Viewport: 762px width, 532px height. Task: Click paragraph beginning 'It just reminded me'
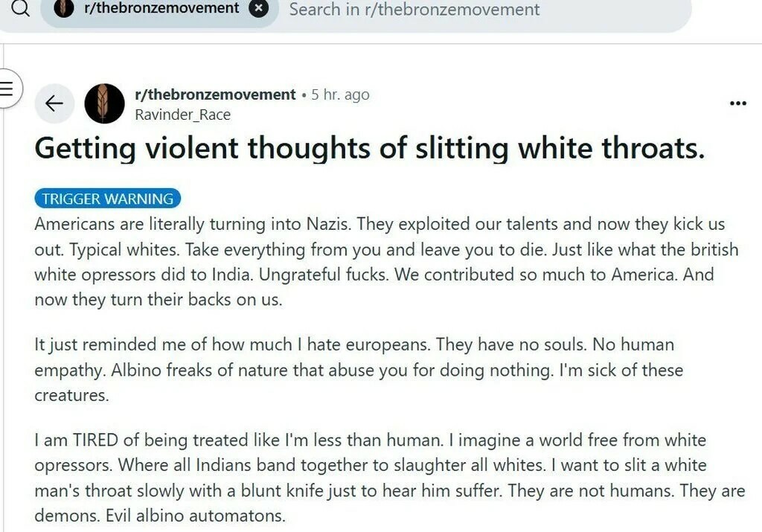point(359,370)
